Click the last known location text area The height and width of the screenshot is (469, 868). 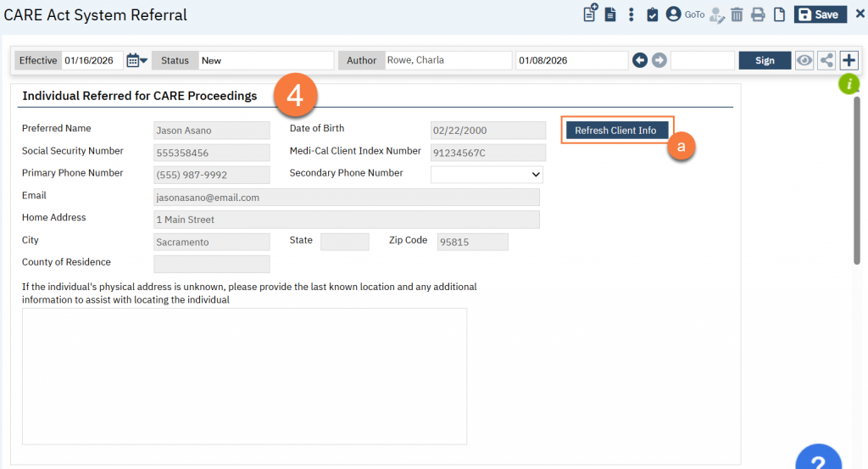pyautogui.click(x=244, y=376)
